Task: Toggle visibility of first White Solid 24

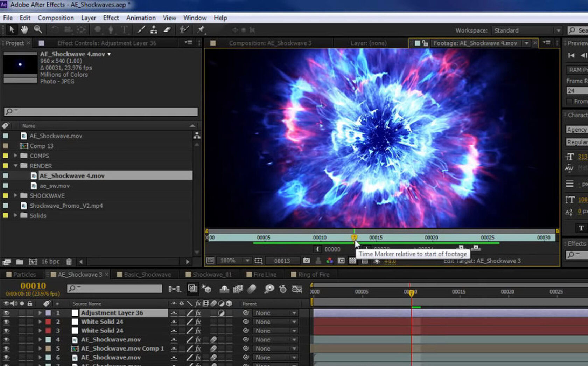Action: 6,322
